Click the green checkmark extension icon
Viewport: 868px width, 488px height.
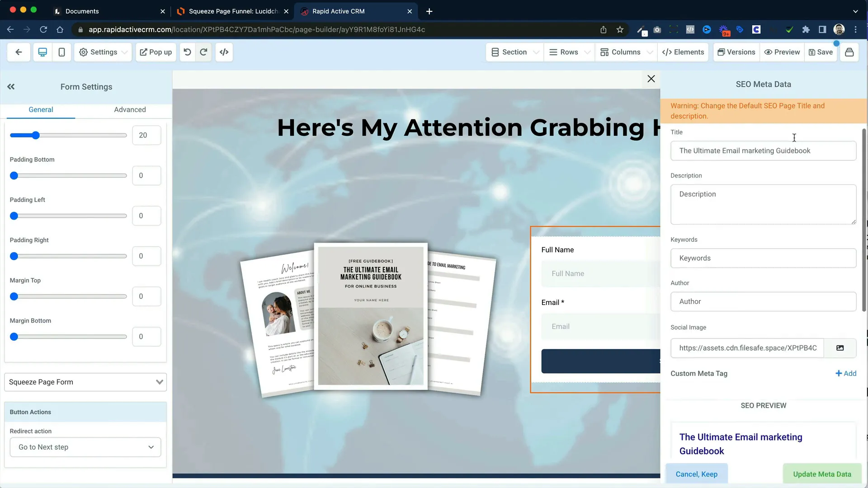[x=789, y=29]
